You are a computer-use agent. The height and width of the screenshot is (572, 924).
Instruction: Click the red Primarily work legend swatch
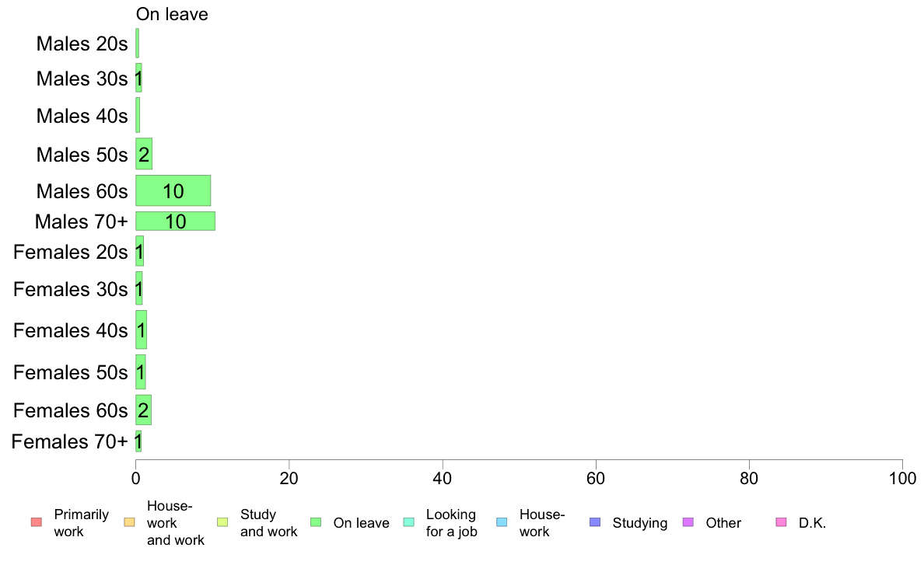click(x=37, y=522)
